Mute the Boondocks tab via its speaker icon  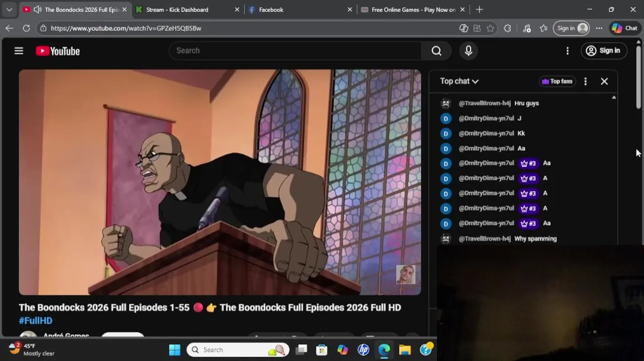pos(37,10)
